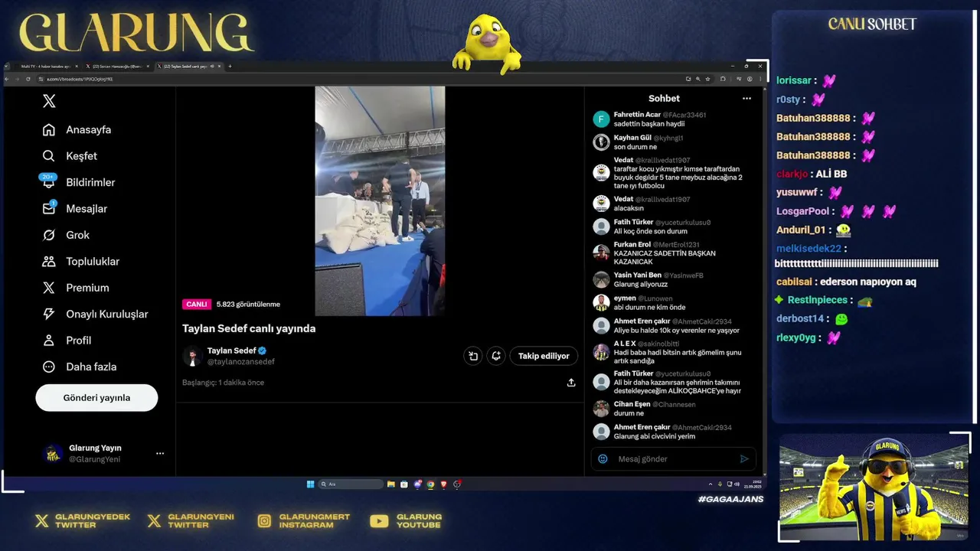The height and width of the screenshot is (551, 980).
Task: Click the Topluluklar people icon
Action: [x=49, y=262]
